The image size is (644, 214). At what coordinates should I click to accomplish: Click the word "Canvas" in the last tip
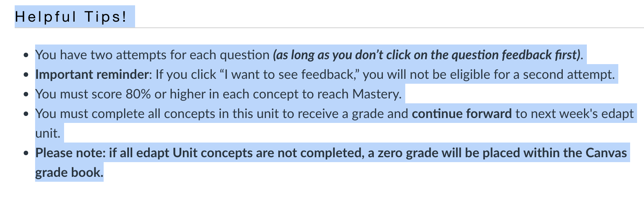coord(606,153)
